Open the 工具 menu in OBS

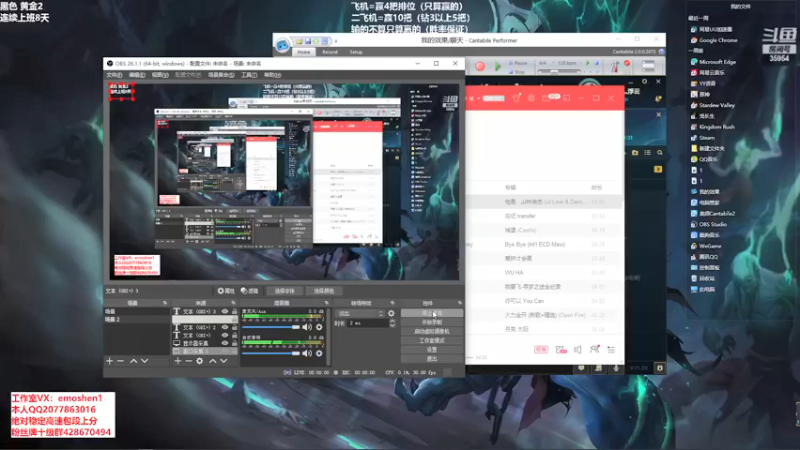coord(249,75)
